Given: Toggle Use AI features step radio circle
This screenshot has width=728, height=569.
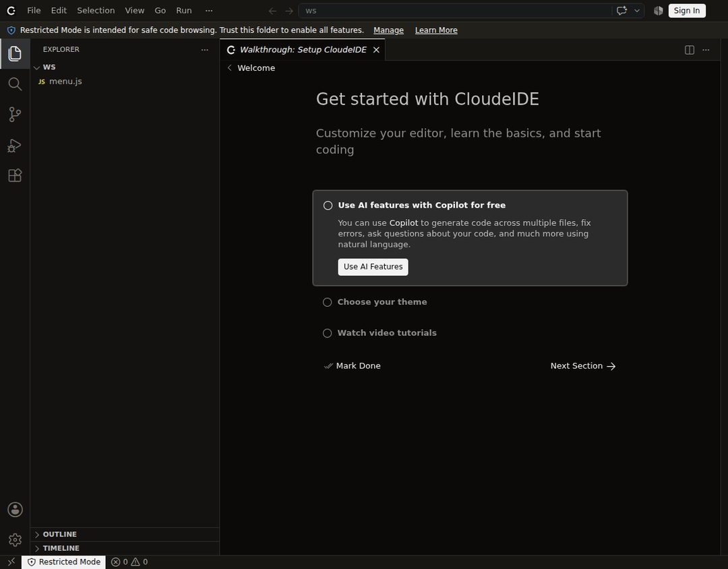Looking at the screenshot, I should point(328,206).
